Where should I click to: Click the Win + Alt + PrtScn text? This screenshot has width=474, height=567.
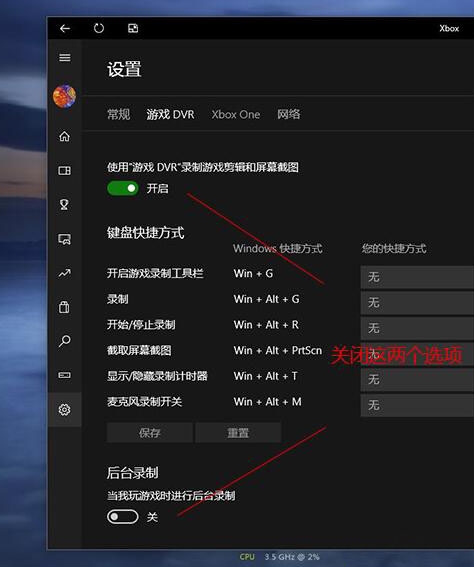(x=278, y=350)
